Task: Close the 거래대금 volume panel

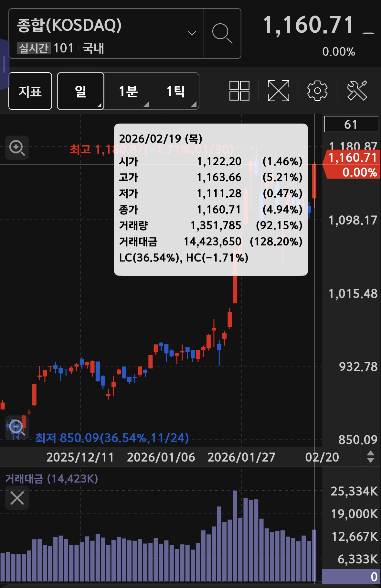Action: 17,498
